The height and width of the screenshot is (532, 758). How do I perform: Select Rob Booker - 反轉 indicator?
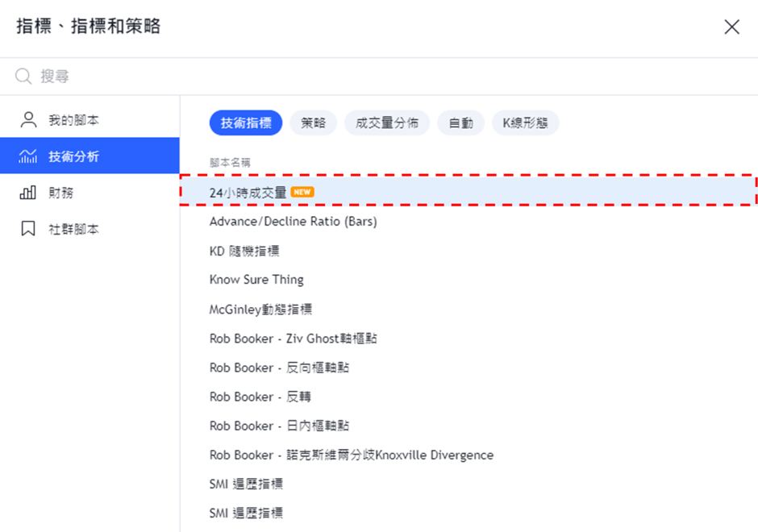tap(260, 397)
